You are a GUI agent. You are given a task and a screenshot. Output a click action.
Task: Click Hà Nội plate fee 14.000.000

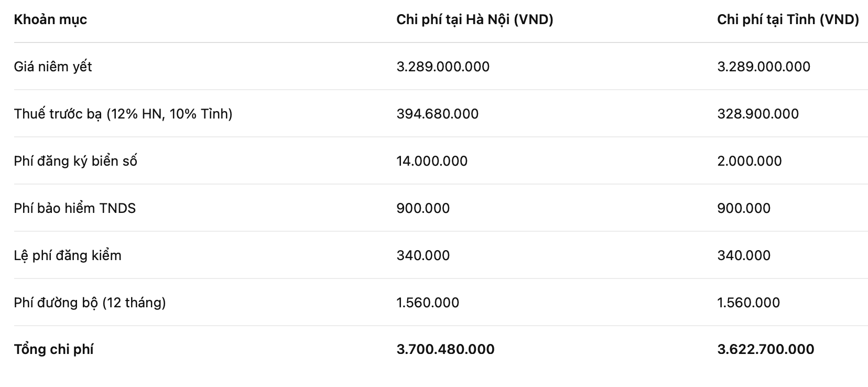tap(432, 161)
